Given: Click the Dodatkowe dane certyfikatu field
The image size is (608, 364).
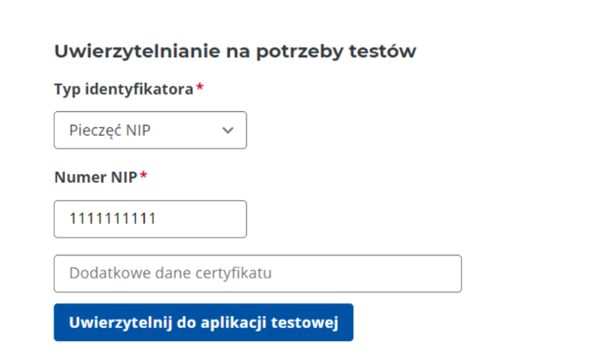Looking at the screenshot, I should pos(257,273).
